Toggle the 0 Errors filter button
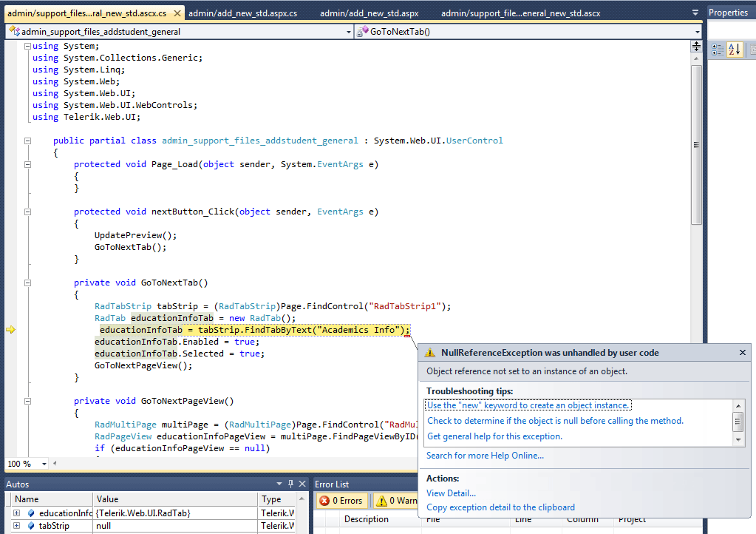 (x=341, y=501)
